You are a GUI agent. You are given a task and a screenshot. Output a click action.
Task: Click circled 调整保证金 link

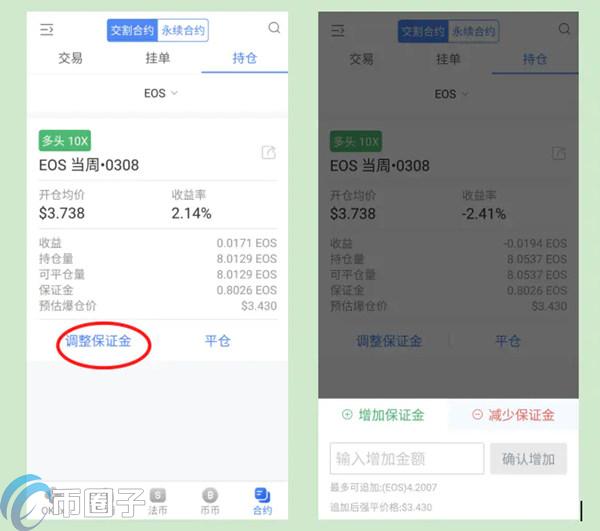click(x=98, y=341)
